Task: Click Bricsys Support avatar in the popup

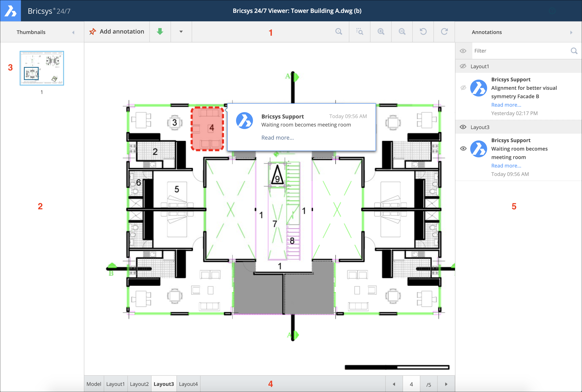Action: pyautogui.click(x=244, y=121)
